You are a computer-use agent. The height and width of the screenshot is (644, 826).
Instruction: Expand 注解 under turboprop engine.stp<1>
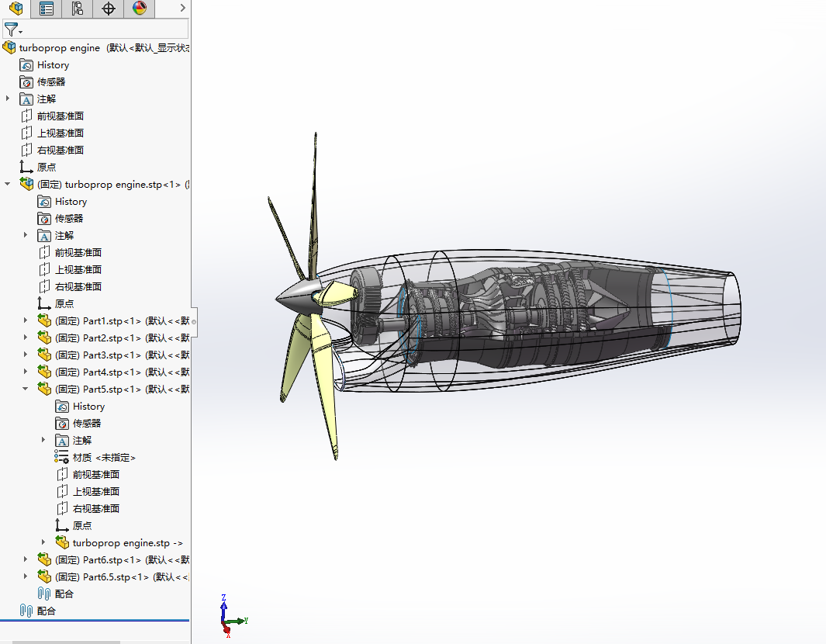pyautogui.click(x=26, y=235)
